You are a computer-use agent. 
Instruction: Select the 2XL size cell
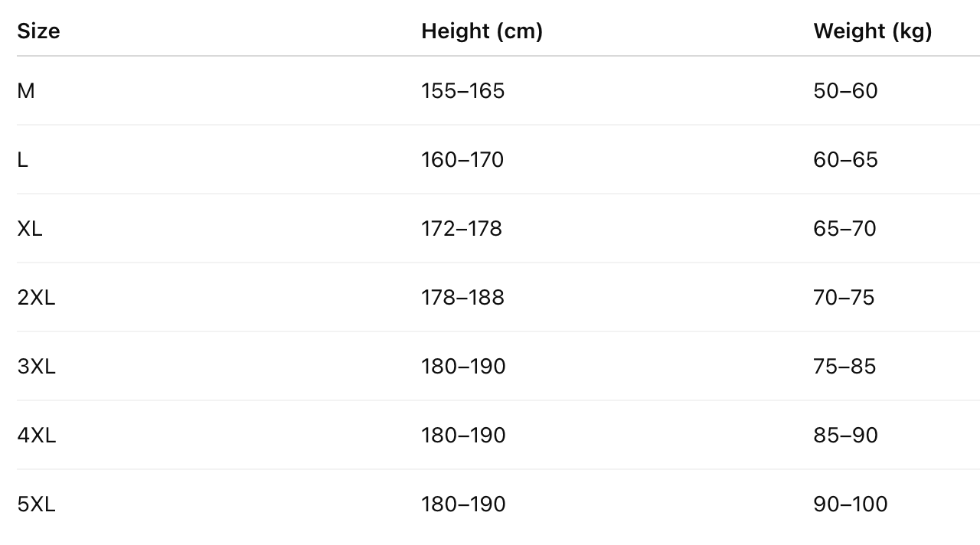pos(36,298)
